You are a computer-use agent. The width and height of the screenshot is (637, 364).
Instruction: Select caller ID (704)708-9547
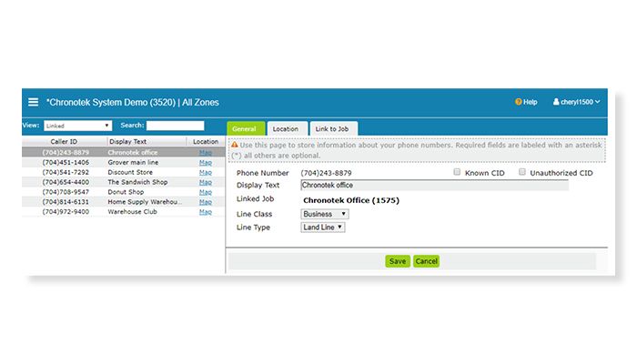(66, 192)
